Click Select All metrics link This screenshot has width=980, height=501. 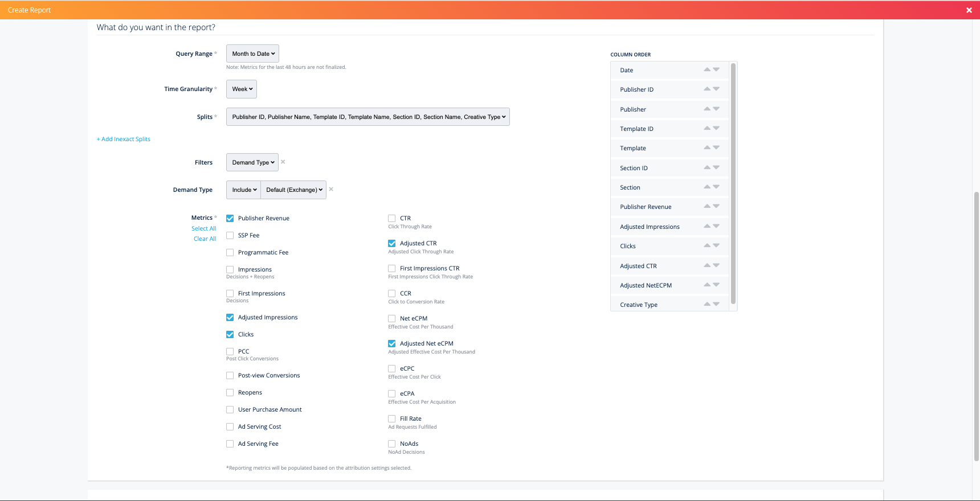pos(203,229)
